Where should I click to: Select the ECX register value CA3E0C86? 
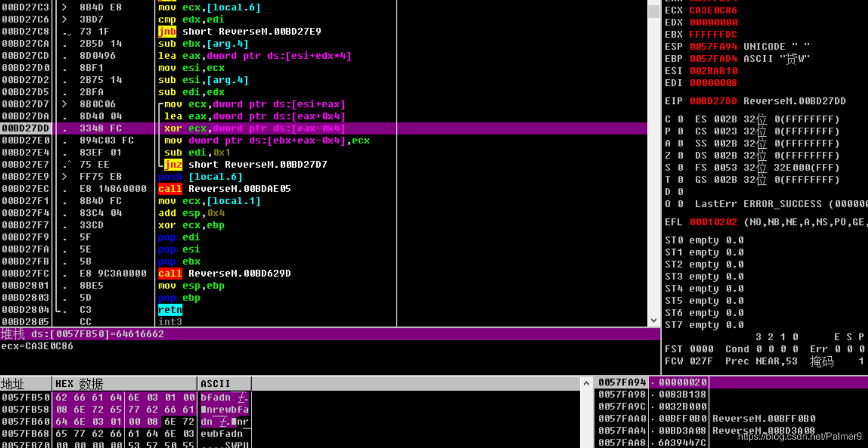tap(713, 10)
